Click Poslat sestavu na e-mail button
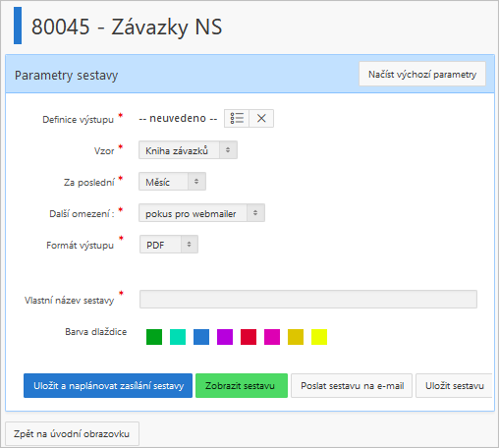This screenshot has height=448, width=499. point(352,386)
